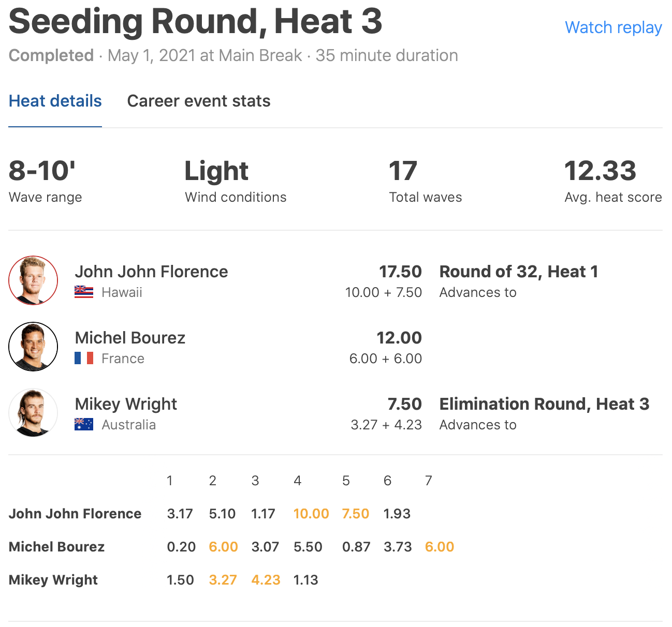672x627 pixels.
Task: Open John John Florence's avatar photo
Action: 33,280
